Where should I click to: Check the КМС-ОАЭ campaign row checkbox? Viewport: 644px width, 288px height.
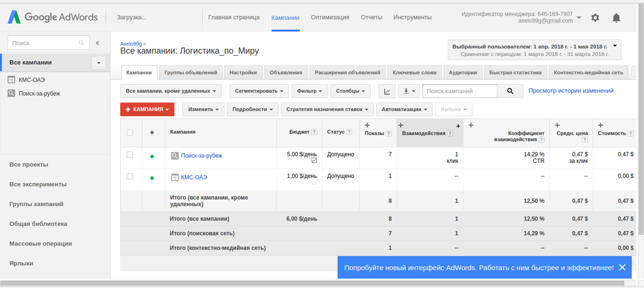coord(130,176)
